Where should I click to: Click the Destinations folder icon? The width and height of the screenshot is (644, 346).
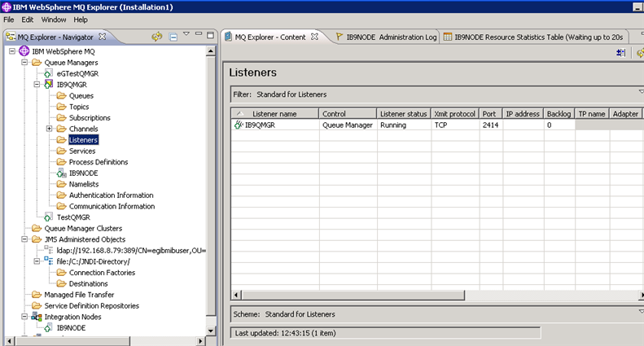click(x=61, y=283)
